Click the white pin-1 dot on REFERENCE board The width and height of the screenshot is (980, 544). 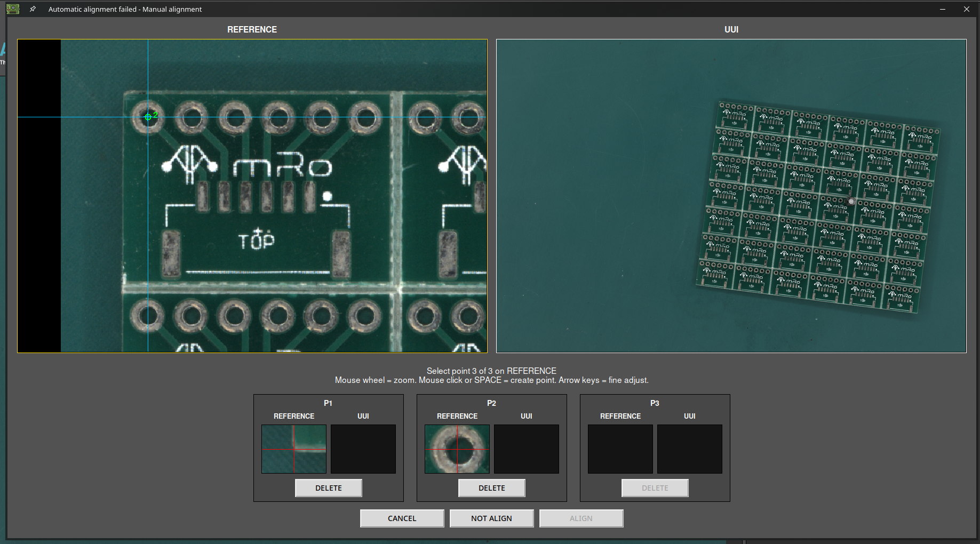(x=328, y=196)
